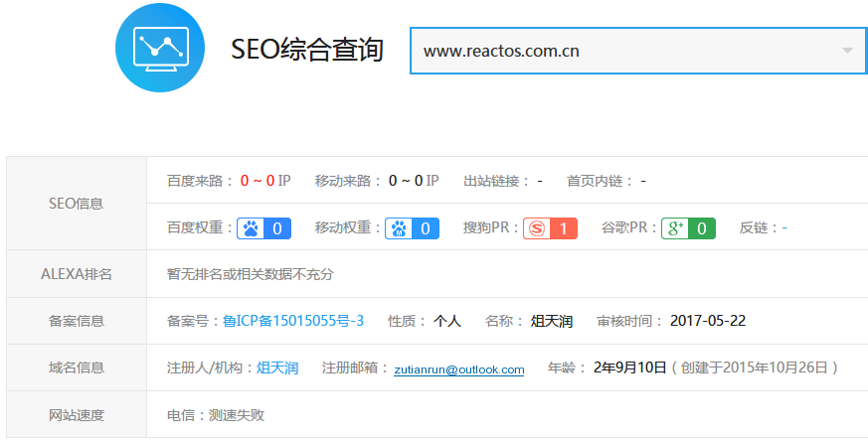Image resolution: width=868 pixels, height=441 pixels.
Task: Click 暂无排名或相关数据不充分 text
Action: pyautogui.click(x=251, y=274)
